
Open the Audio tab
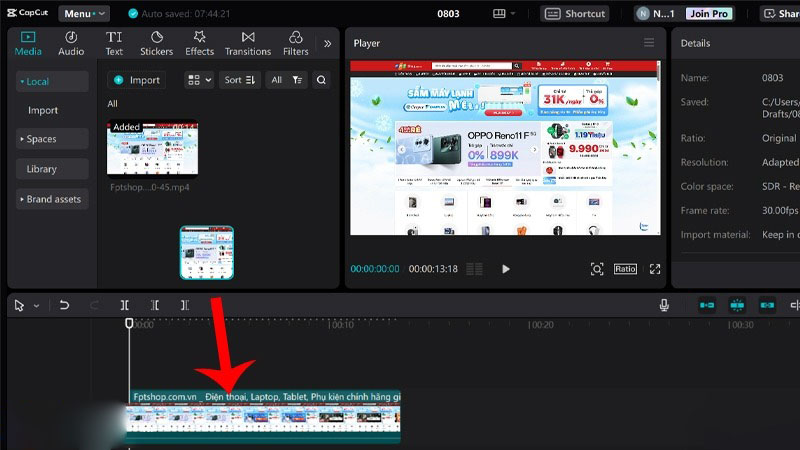(71, 43)
